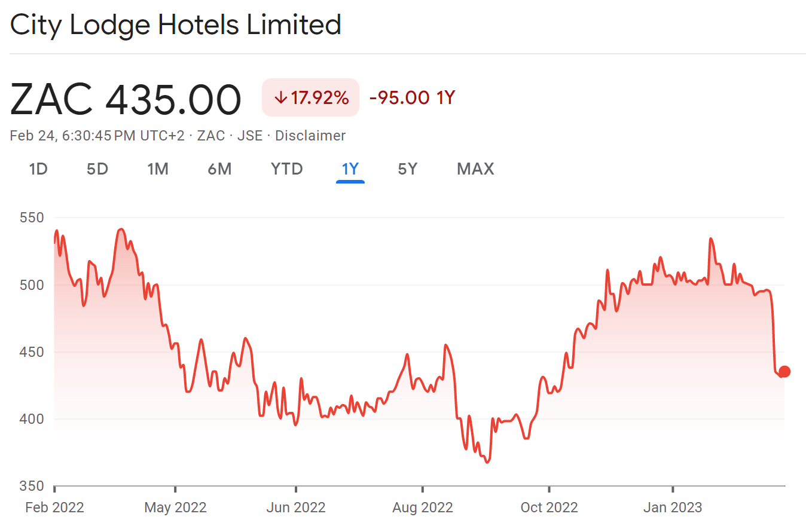Click the red endpoint dot on chart
Viewport: 806px width, 532px height.
(x=783, y=372)
